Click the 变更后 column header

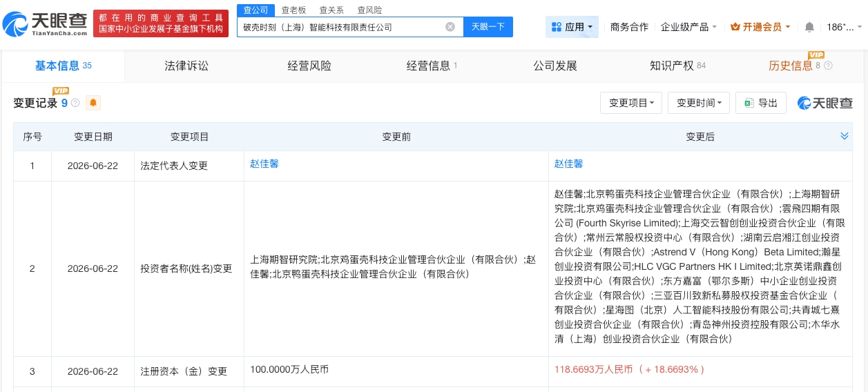(700, 137)
